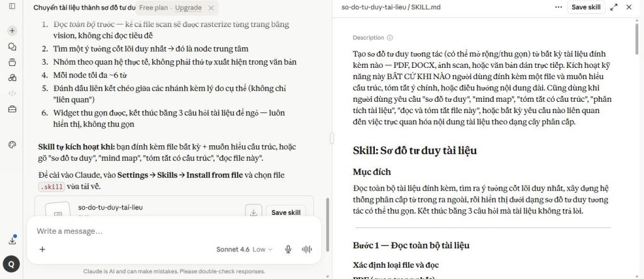The height and width of the screenshot is (279, 644).
Task: Open the so-do-tu-duy-tai-lieu file card
Action: pyautogui.click(x=174, y=207)
